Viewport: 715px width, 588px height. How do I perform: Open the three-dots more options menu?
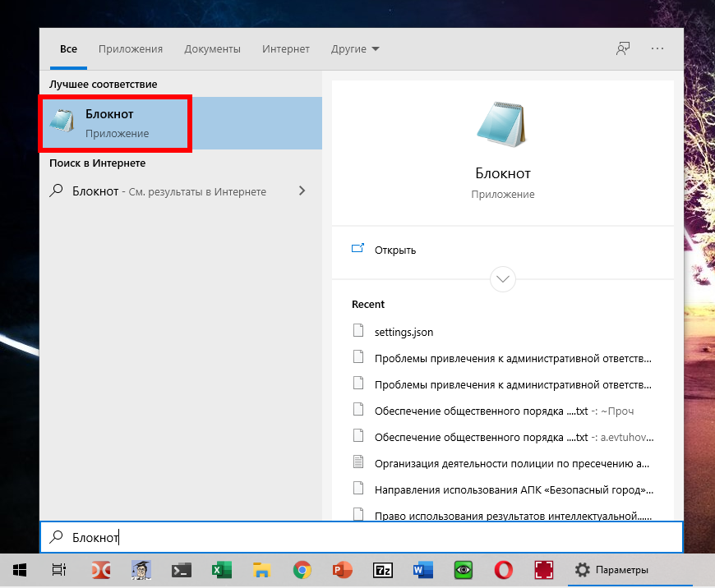pyautogui.click(x=657, y=49)
